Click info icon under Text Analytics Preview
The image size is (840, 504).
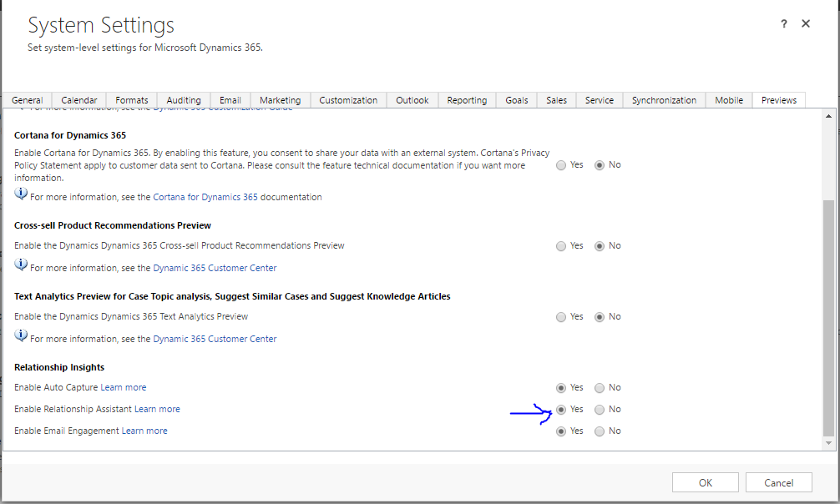point(21,335)
